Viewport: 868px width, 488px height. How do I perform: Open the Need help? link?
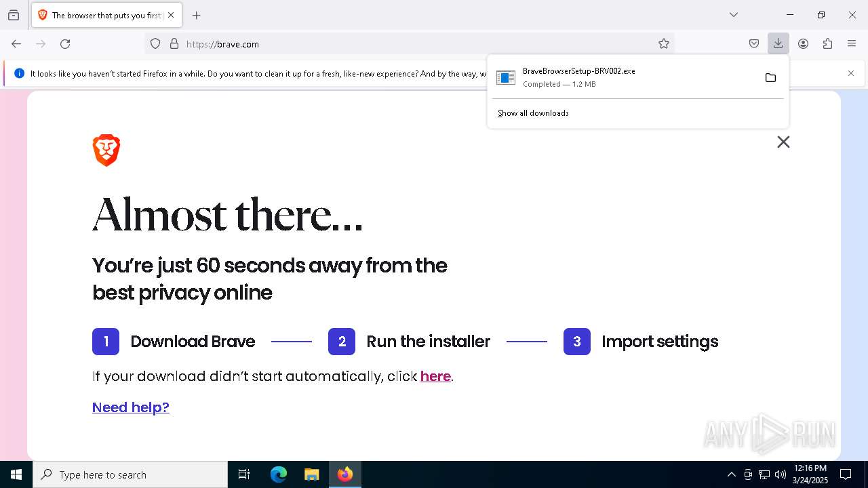pos(131,407)
